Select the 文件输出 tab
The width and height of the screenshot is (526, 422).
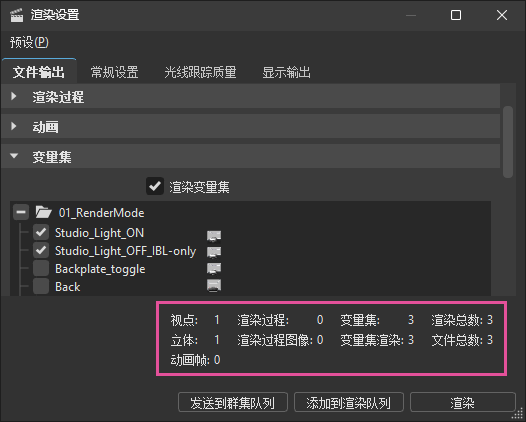(39, 72)
